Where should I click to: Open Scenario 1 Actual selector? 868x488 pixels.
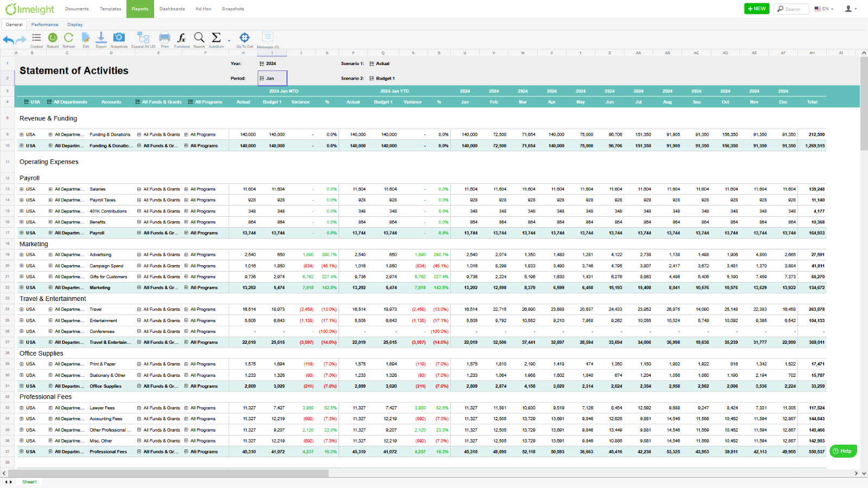click(380, 63)
